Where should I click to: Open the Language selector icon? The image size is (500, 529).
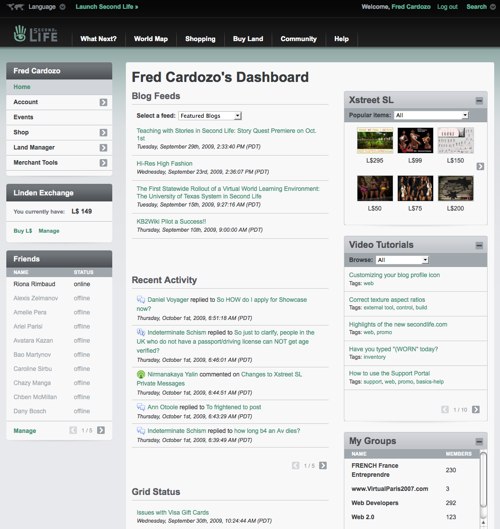click(x=62, y=7)
